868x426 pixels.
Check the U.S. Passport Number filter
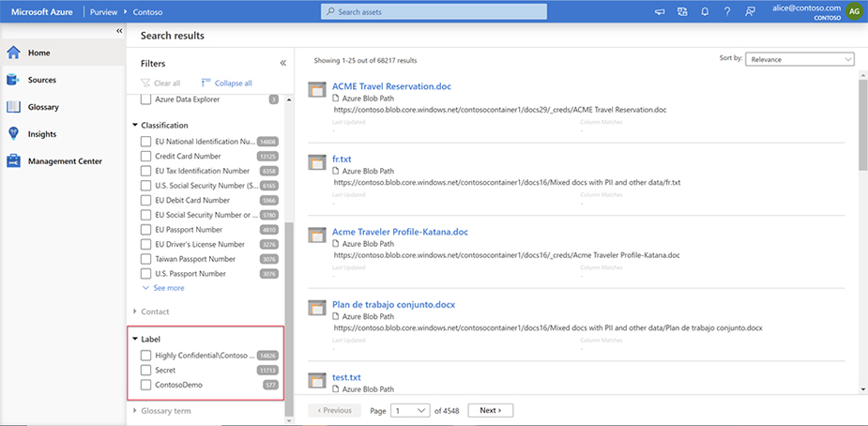coord(145,273)
